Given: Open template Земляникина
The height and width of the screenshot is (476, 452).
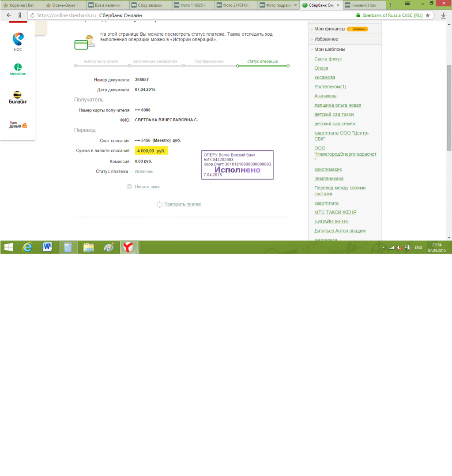Looking at the screenshot, I should [329, 179].
